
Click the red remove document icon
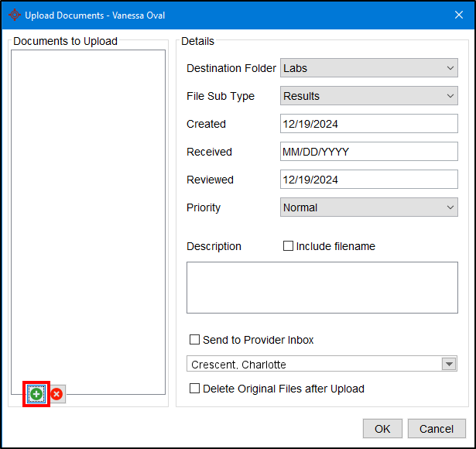(x=57, y=394)
